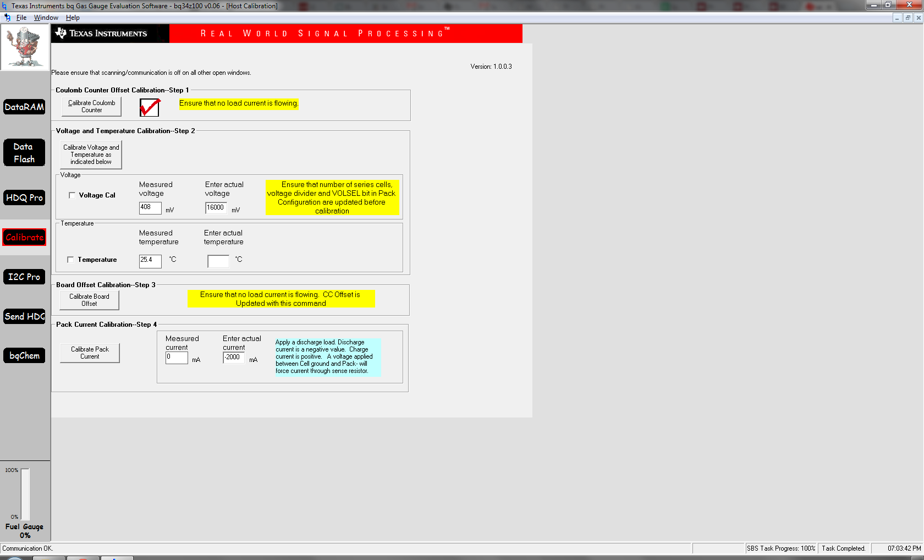924x560 pixels.
Task: Click Calibrate Pack Current button
Action: pos(90,353)
